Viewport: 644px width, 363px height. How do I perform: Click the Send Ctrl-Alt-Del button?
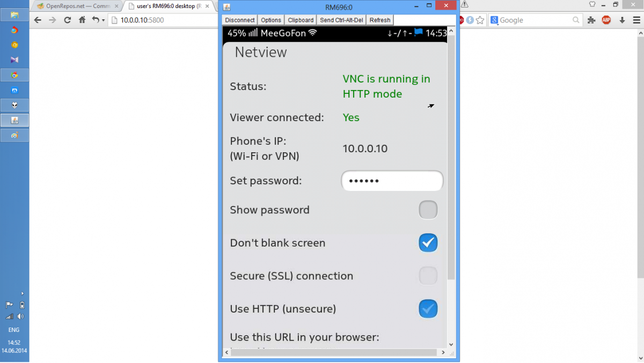341,20
